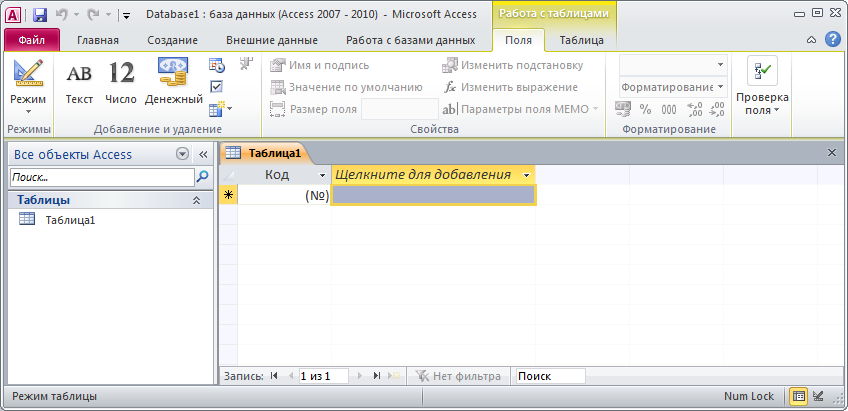Go to first record navigation button
This screenshot has height=411, width=848.
point(274,376)
